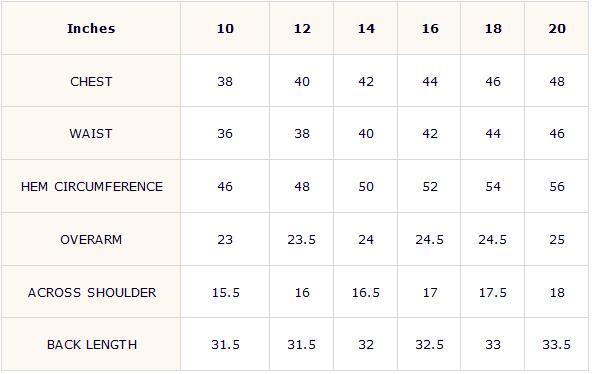The image size is (592, 374).
Task: Select chest value 38 for size 10
Action: [225, 82]
